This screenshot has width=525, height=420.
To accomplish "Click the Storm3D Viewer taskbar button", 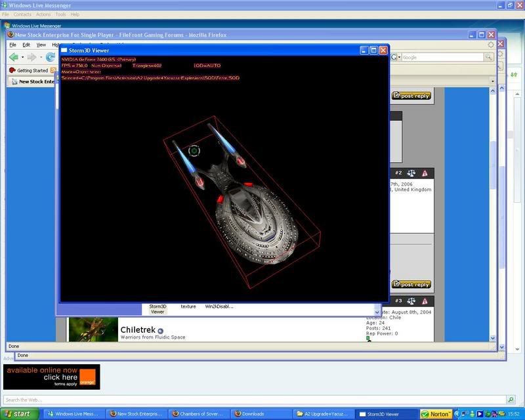I will click(x=386, y=414).
